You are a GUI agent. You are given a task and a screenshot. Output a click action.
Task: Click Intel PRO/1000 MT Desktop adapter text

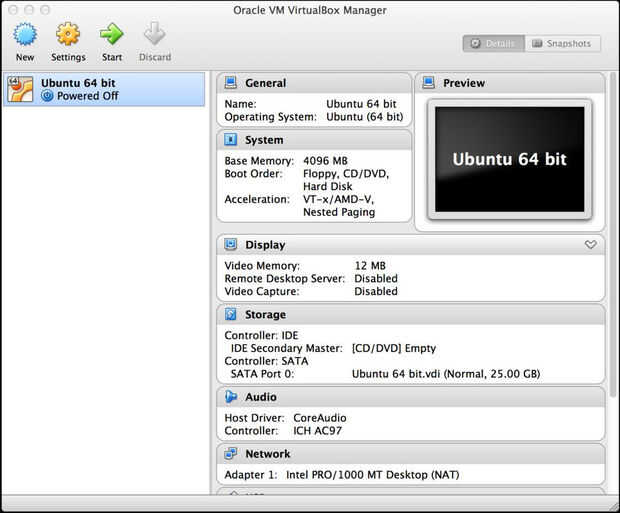pos(372,475)
